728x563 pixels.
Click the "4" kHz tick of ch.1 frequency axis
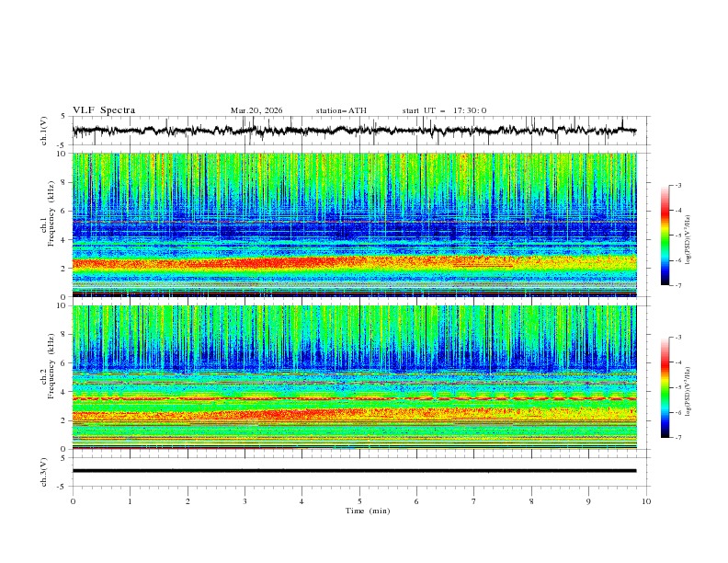63,240
